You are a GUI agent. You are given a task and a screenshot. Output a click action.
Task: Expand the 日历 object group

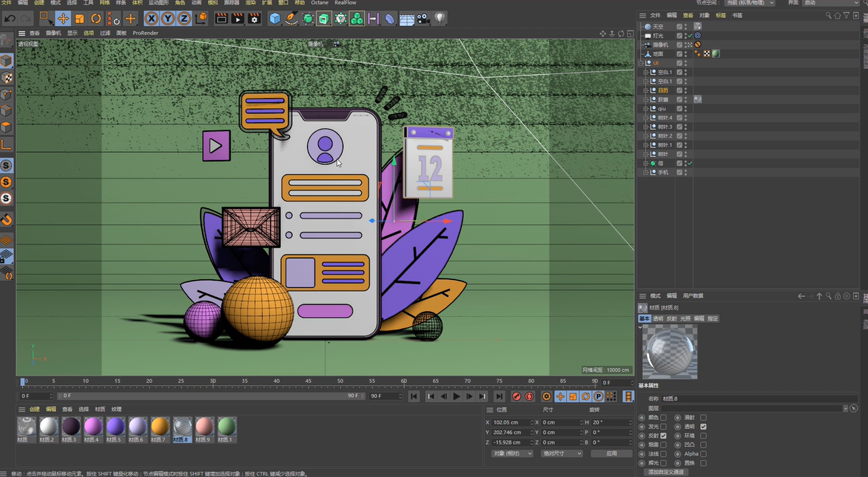pos(645,90)
